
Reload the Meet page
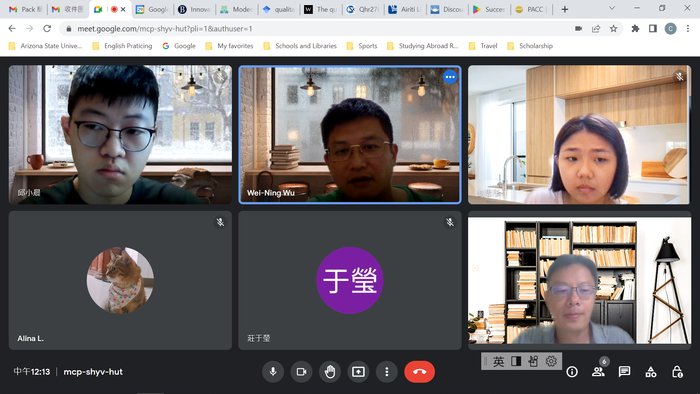coord(47,29)
